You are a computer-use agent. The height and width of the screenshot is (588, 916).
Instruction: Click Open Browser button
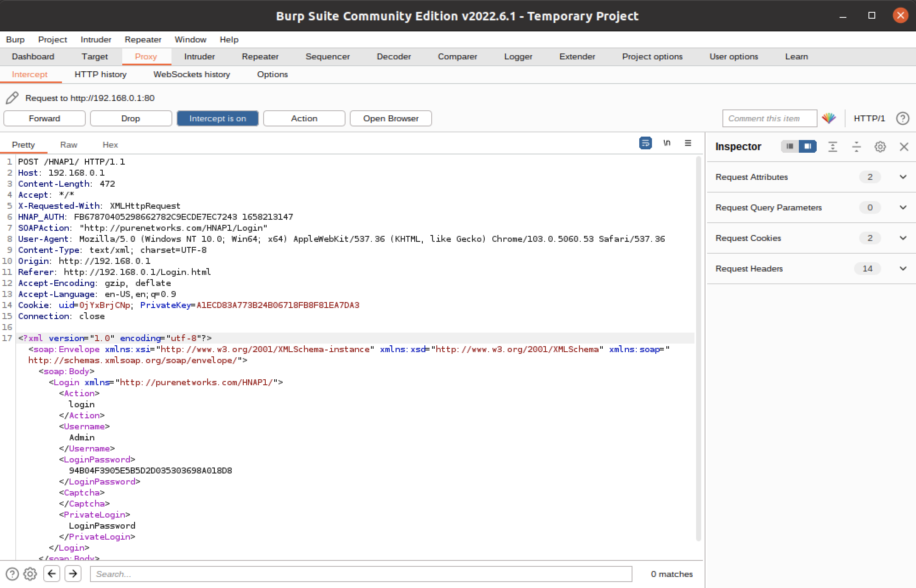pyautogui.click(x=391, y=118)
